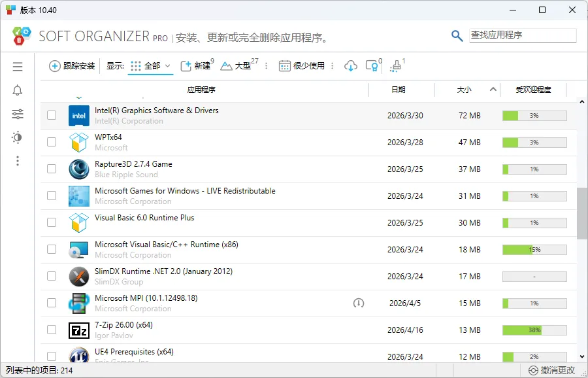Click the info icon on the Microsoft MPI row

(x=359, y=303)
